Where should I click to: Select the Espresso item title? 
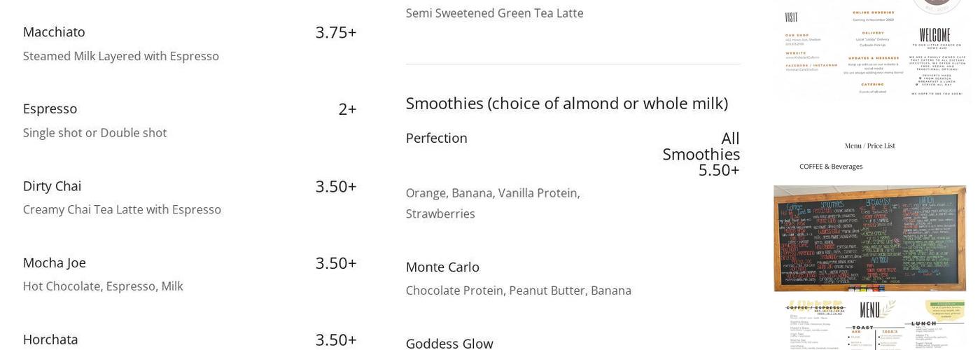coord(50,109)
